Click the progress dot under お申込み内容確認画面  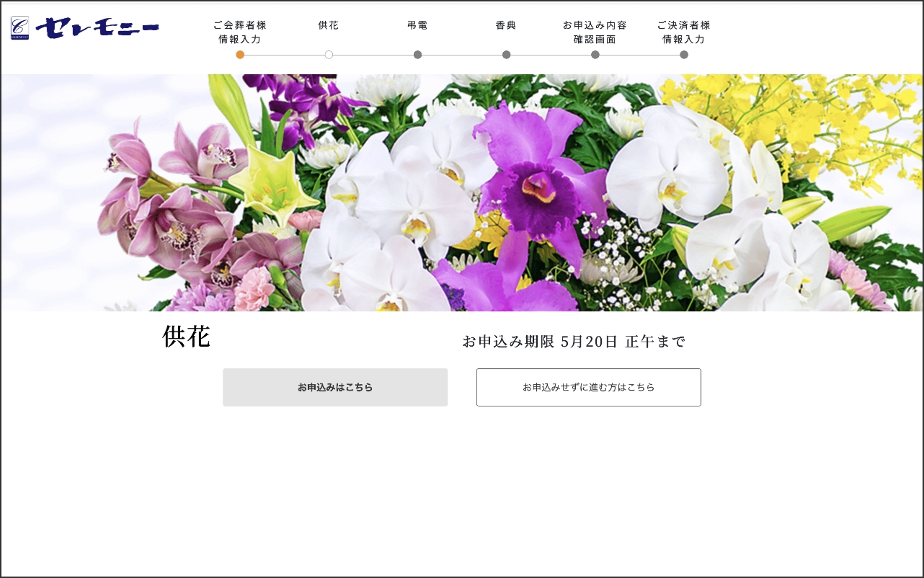(595, 55)
